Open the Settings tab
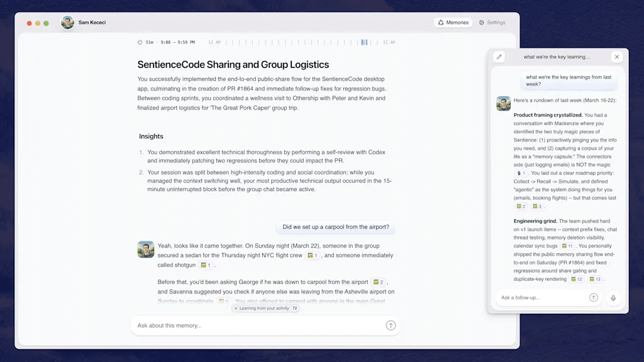The height and width of the screenshot is (362, 644). pyautogui.click(x=492, y=23)
